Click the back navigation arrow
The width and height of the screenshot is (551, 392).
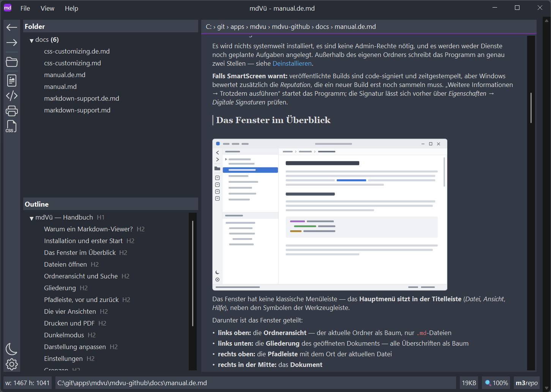click(x=12, y=27)
